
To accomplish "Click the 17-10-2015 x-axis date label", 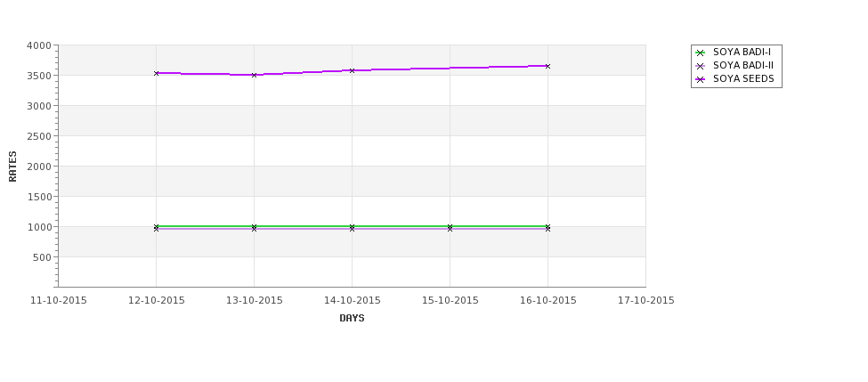I will pyautogui.click(x=645, y=300).
